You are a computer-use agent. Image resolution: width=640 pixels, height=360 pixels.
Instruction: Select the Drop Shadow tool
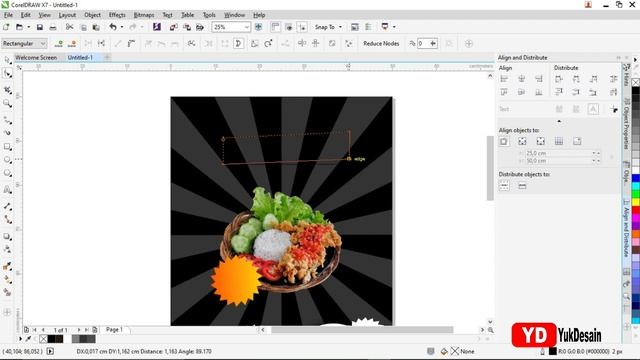pyautogui.click(x=7, y=236)
